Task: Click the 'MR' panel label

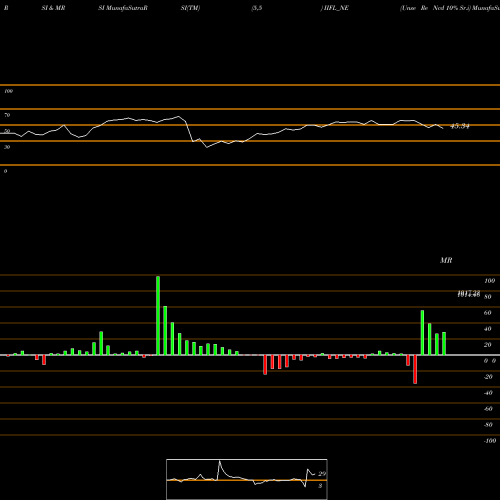Action: [446, 260]
